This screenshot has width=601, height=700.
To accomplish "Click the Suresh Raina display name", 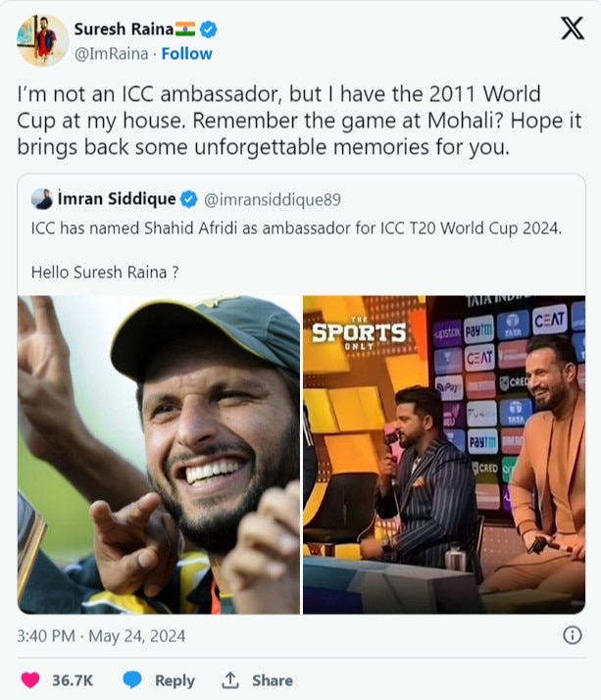I will pyautogui.click(x=124, y=29).
